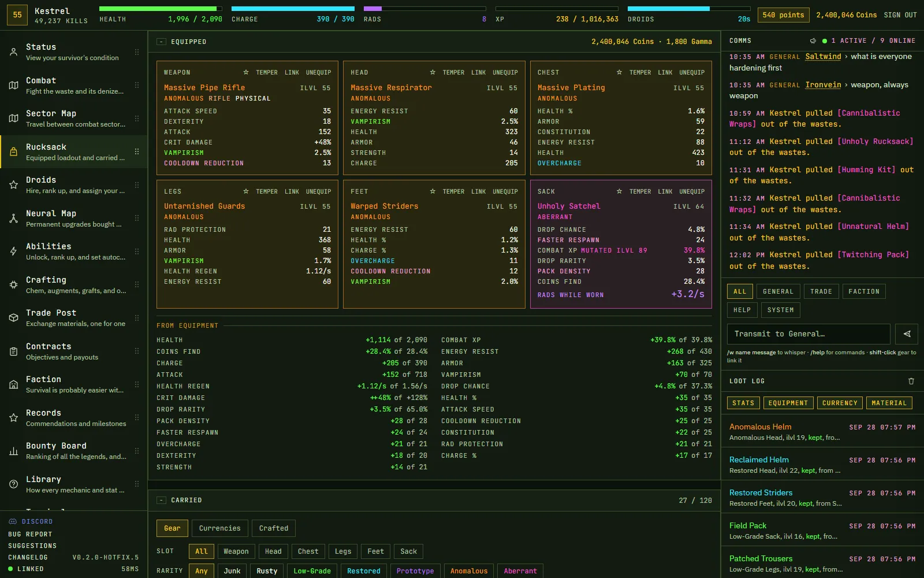The height and width of the screenshot is (578, 924).
Task: Select the SYSTEM chat channel
Action: coord(780,310)
